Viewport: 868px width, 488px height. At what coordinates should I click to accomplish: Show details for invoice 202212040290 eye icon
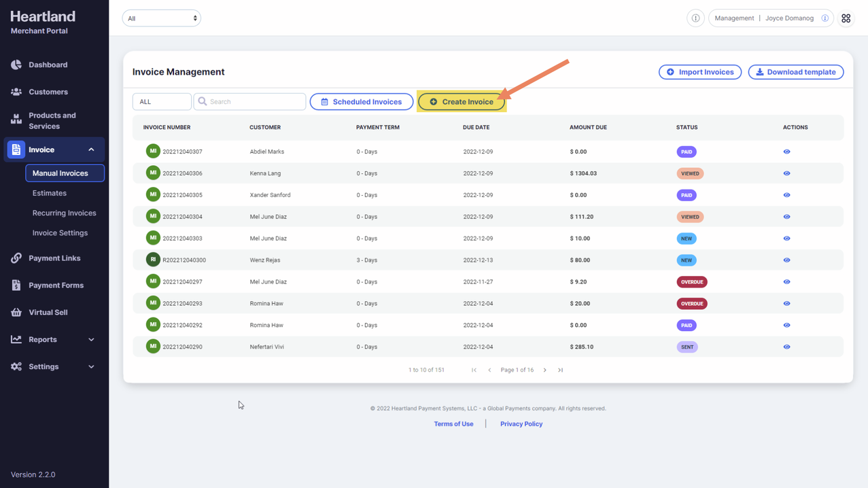786,347
